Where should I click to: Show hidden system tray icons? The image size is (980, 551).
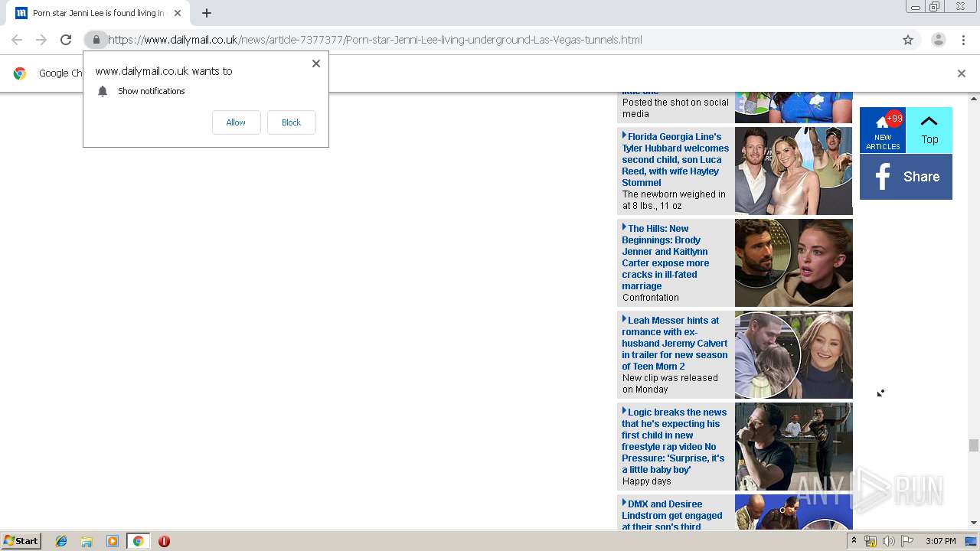click(x=854, y=541)
